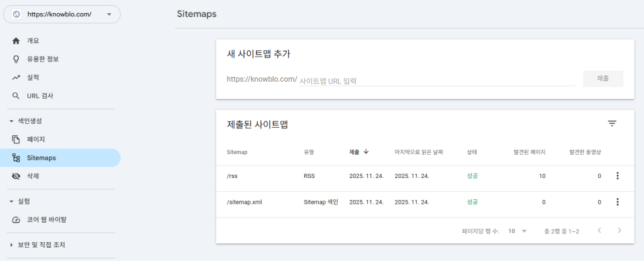Click the gauge icon for 코어 웹 바이탈

pyautogui.click(x=16, y=219)
